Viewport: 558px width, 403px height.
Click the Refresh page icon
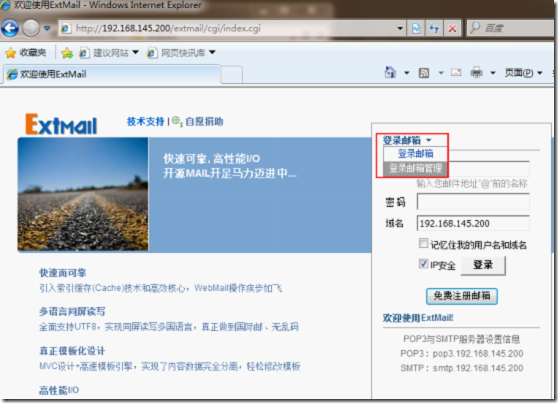(434, 28)
